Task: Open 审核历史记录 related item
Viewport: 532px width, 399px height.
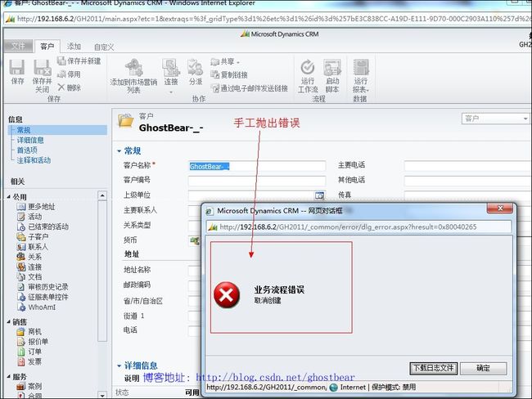Action: pyautogui.click(x=43, y=287)
